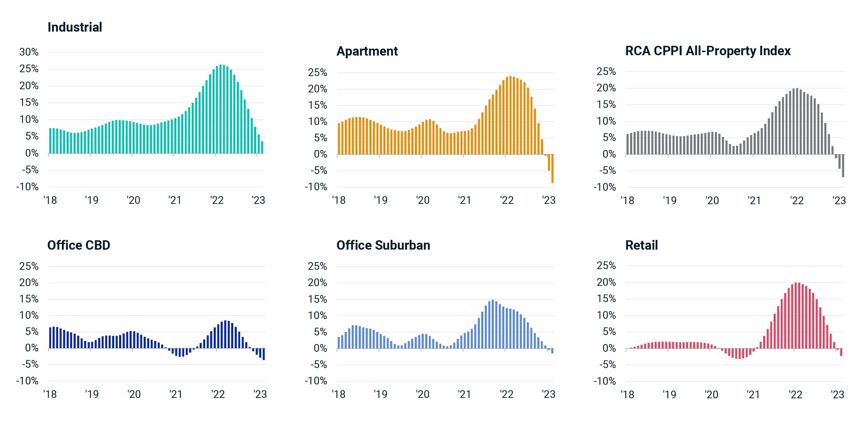The image size is (868, 434).
Task: Click the Retail chart title
Action: click(641, 245)
